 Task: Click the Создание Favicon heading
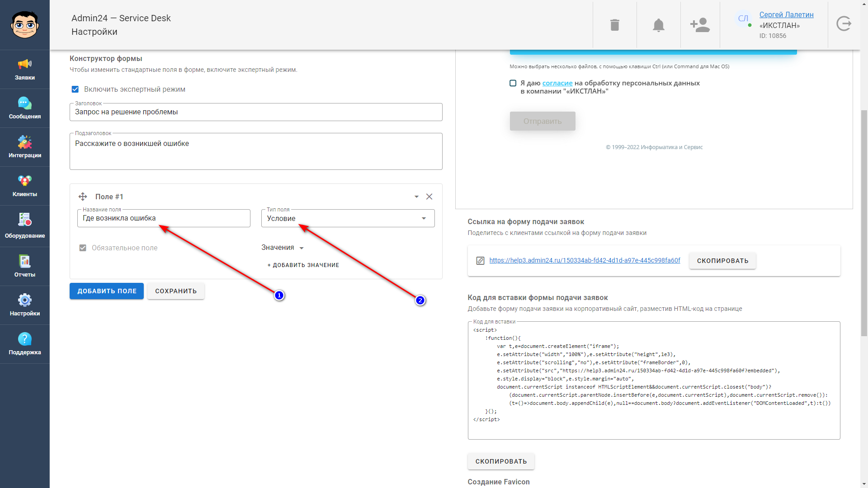click(499, 482)
